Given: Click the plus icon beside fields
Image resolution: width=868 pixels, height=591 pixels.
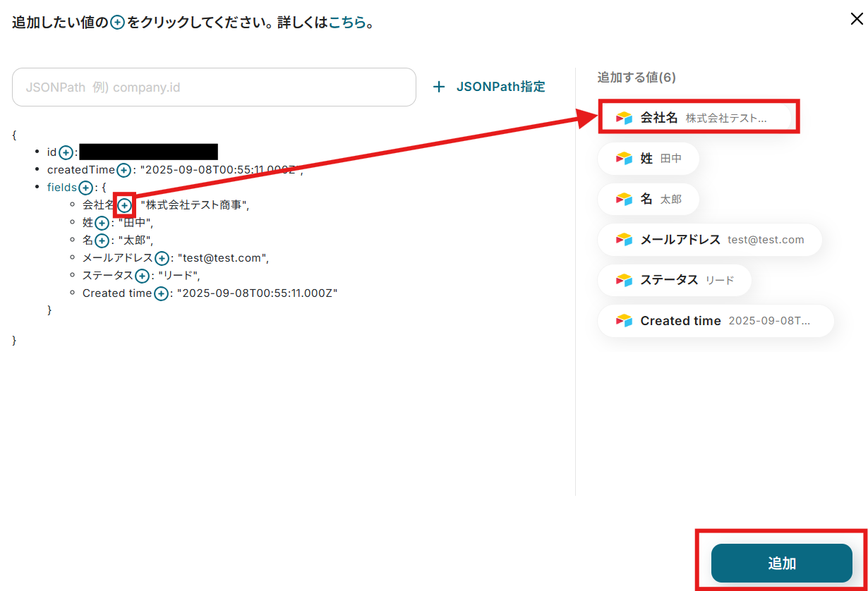Looking at the screenshot, I should pyautogui.click(x=85, y=188).
